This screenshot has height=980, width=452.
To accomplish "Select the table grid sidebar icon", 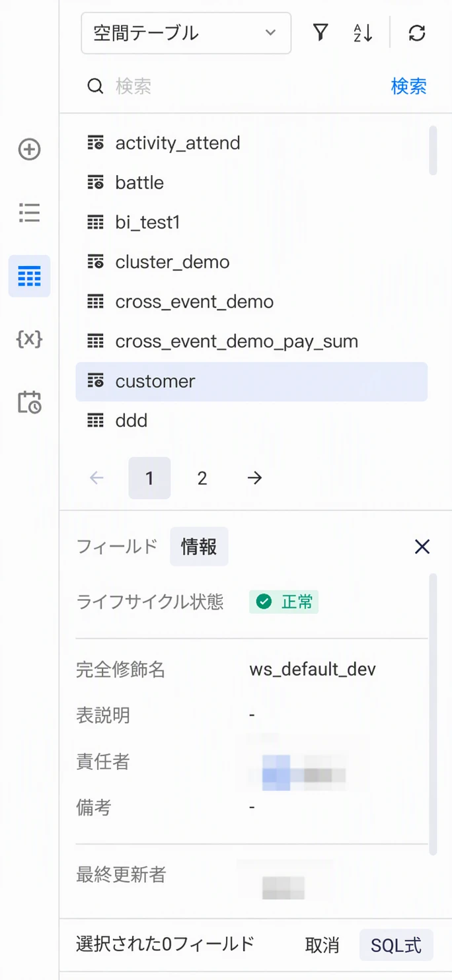I will (29, 276).
